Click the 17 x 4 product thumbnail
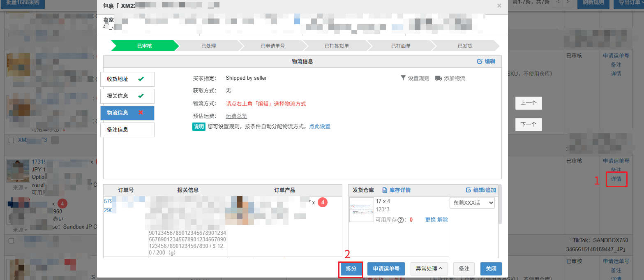This screenshot has width=644, height=280. pos(362,210)
